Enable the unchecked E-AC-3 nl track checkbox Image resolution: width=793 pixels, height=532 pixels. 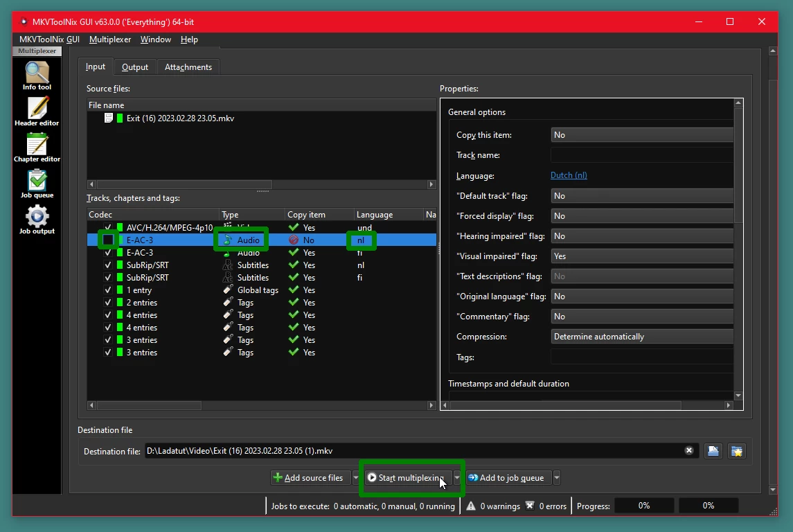(108, 240)
